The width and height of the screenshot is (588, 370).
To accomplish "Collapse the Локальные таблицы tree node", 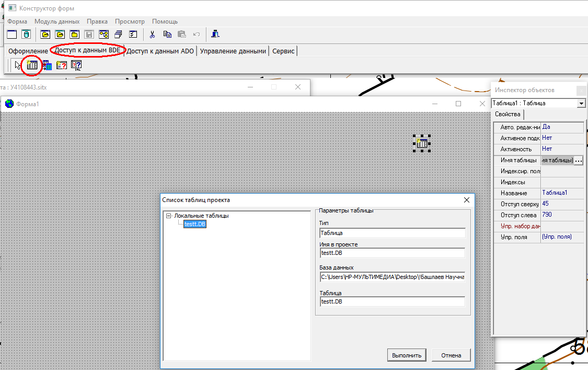I will (x=169, y=216).
